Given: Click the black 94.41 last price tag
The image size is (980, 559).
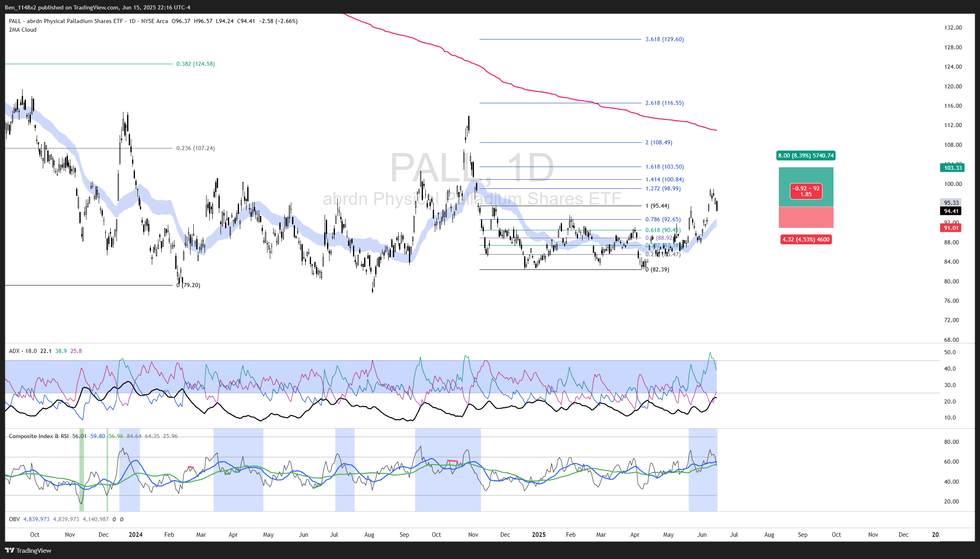Looking at the screenshot, I should 951,211.
